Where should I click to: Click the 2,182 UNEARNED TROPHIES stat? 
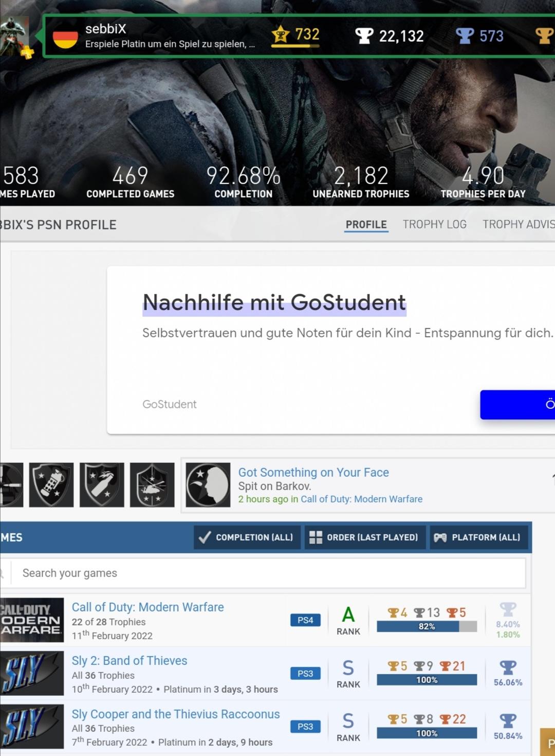point(361,182)
